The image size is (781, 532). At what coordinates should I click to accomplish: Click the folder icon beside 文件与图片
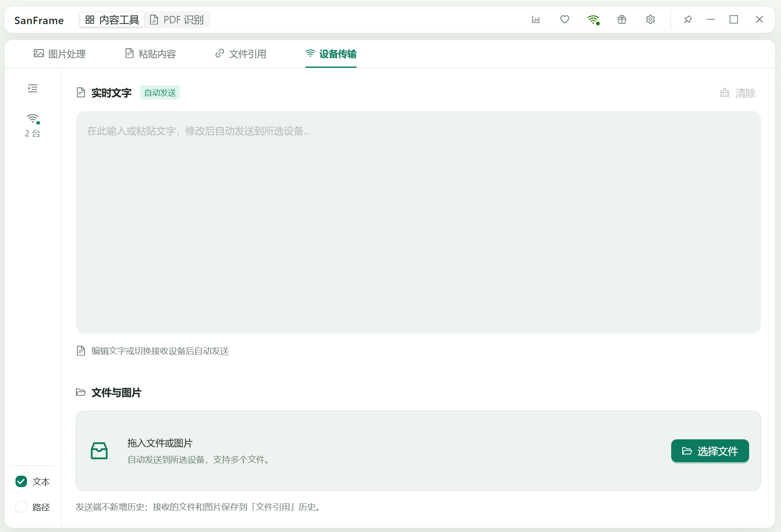81,392
